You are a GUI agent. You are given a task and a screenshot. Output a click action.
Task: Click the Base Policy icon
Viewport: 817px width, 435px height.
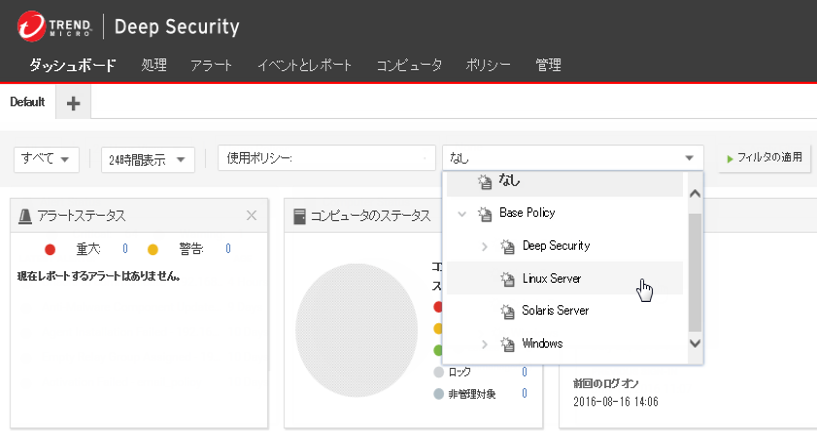pos(485,213)
